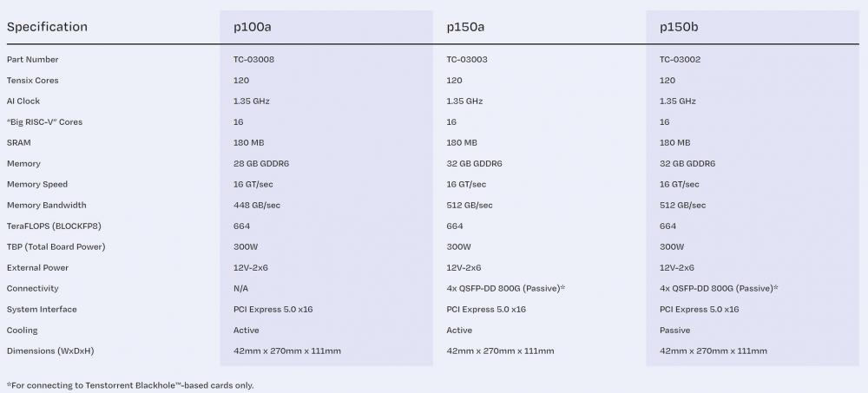Click the N/A connectivity cell
The image size is (868, 393).
(x=240, y=289)
